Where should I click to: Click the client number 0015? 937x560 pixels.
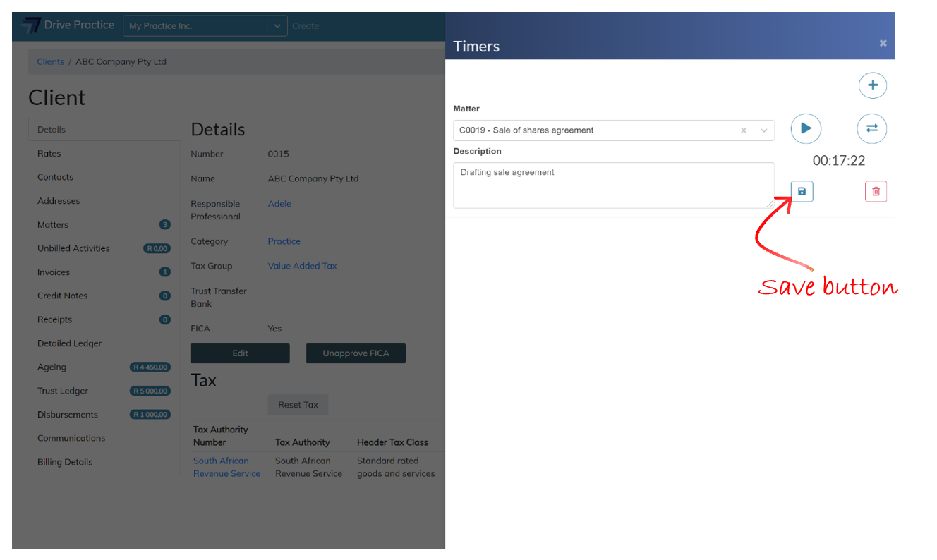279,154
